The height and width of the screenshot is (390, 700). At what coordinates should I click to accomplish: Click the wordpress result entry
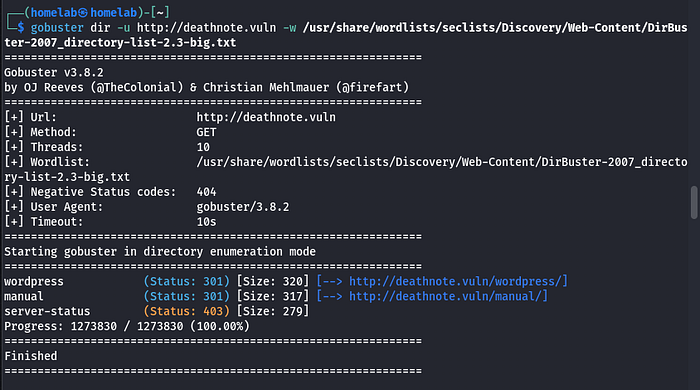34,282
